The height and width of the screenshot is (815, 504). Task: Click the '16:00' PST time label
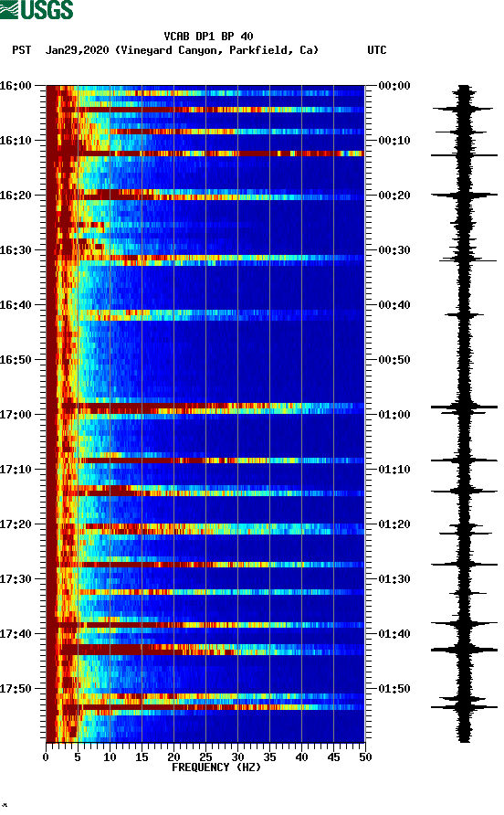tap(16, 86)
